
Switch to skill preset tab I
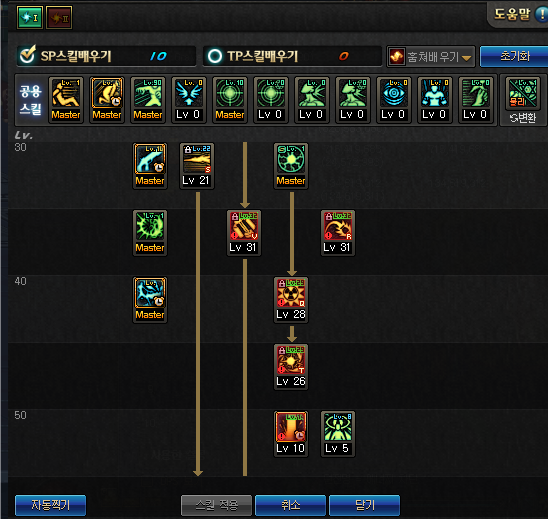point(30,17)
